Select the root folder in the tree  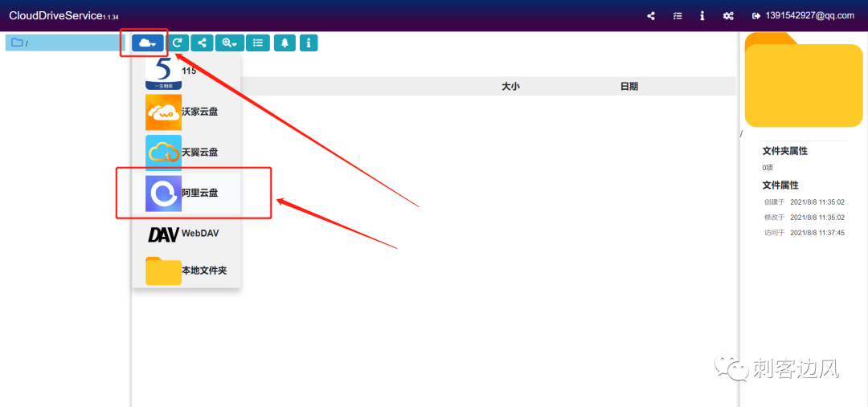click(x=65, y=43)
